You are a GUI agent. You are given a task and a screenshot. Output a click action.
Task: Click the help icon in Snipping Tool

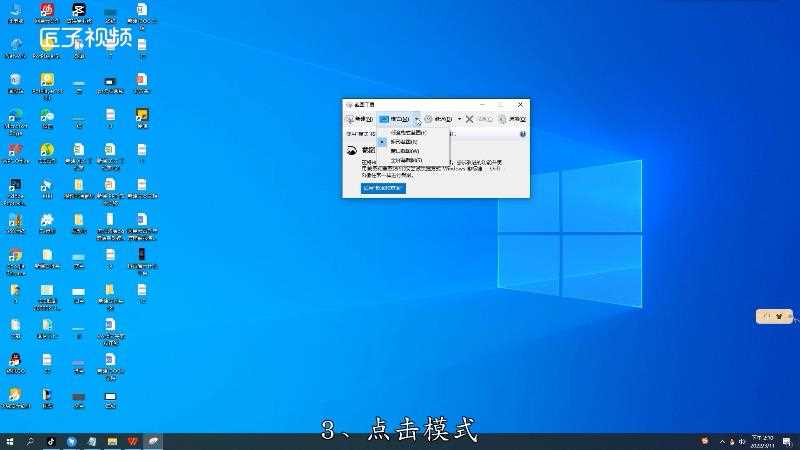[522, 134]
